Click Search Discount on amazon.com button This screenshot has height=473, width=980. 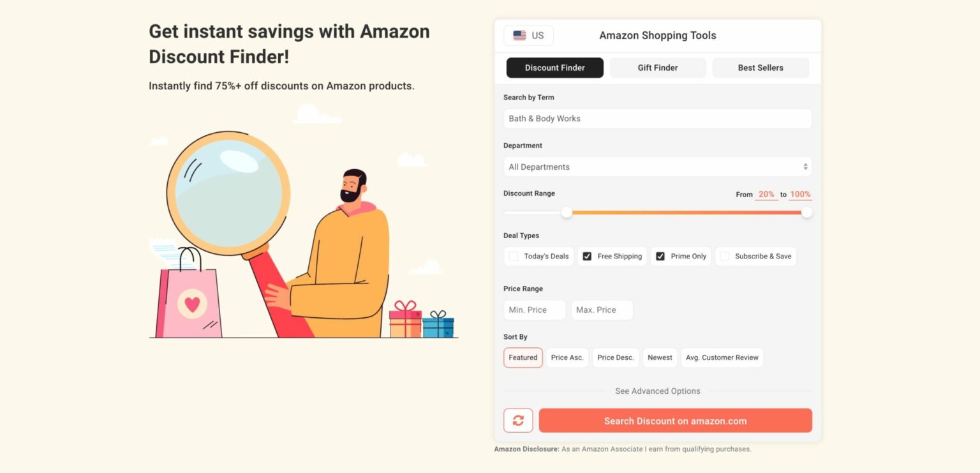[x=675, y=421]
